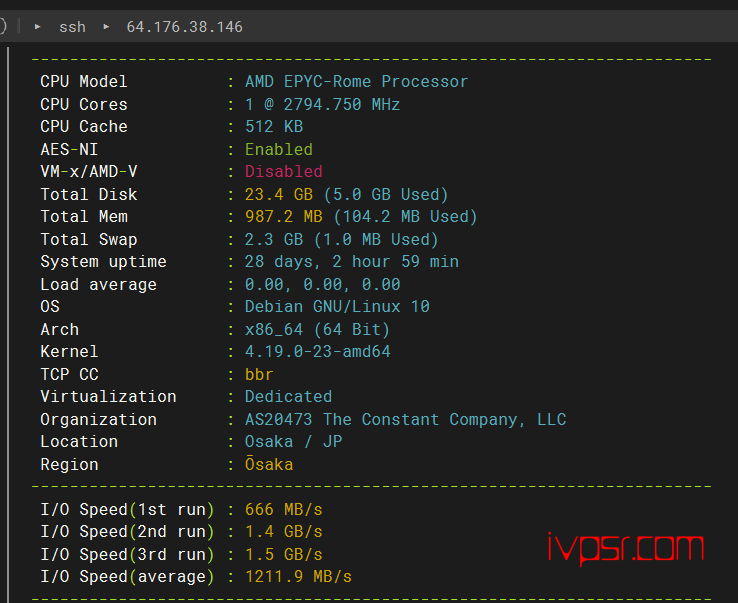The width and height of the screenshot is (738, 603).
Task: Click the red 'Disabled' value
Action: pyautogui.click(x=283, y=171)
